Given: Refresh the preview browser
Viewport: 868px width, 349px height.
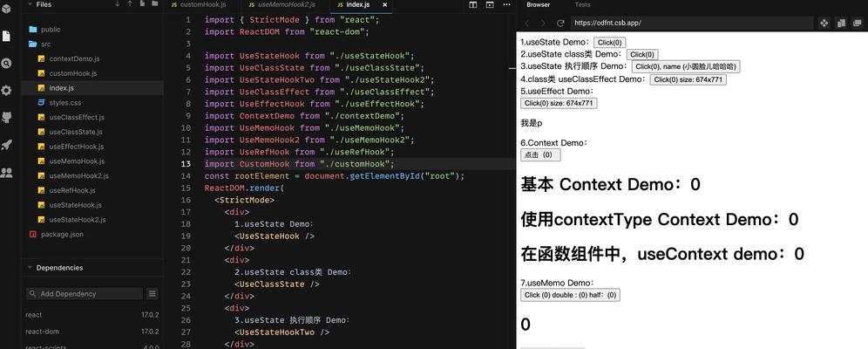Looking at the screenshot, I should click(560, 24).
